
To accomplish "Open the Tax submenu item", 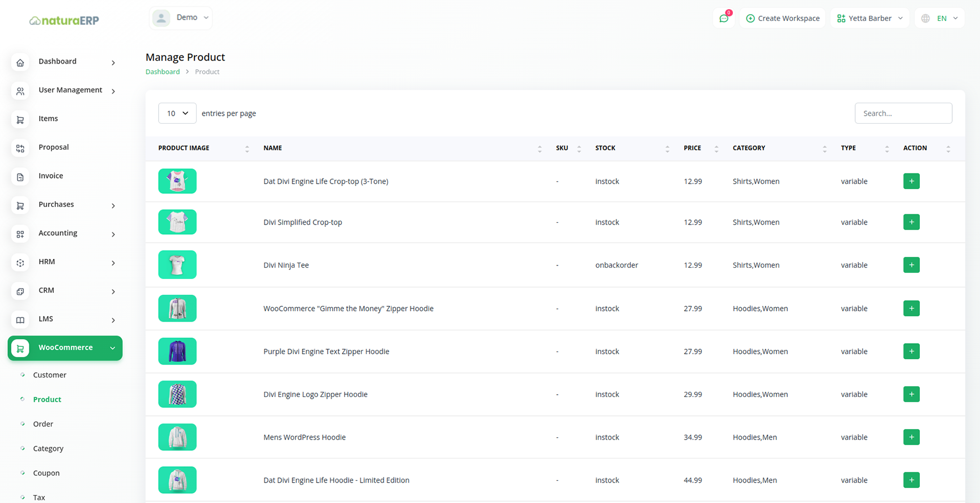I will tap(39, 497).
